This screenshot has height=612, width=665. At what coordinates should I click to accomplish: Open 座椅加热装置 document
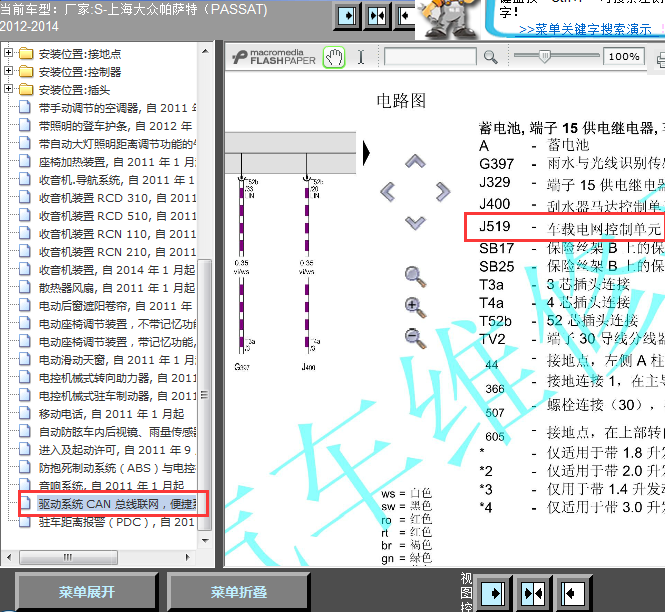[117, 162]
